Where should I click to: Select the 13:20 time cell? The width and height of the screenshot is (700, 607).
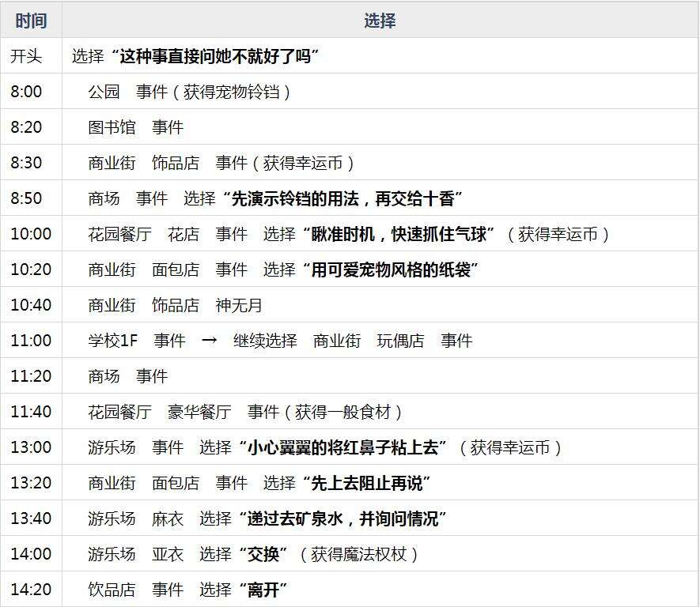tap(31, 483)
